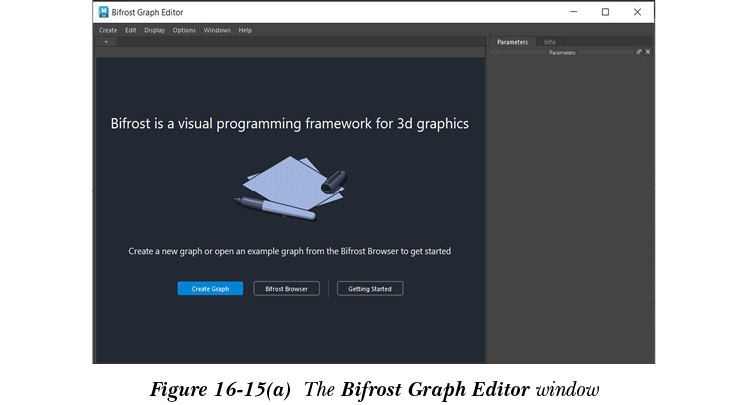The height and width of the screenshot is (405, 750).
Task: Undock the Parameters panel using float icon
Action: point(639,52)
